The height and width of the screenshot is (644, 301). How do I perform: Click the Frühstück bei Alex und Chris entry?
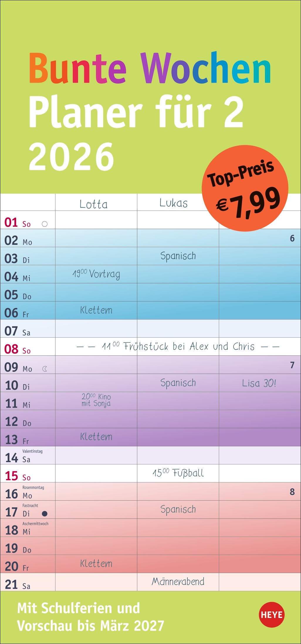178,346
